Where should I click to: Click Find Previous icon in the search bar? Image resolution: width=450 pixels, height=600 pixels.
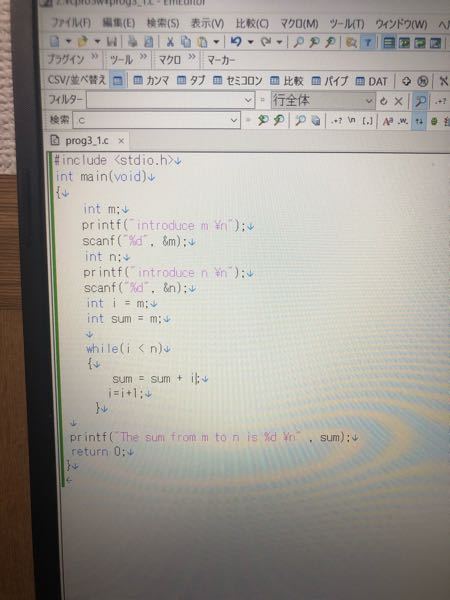279,120
